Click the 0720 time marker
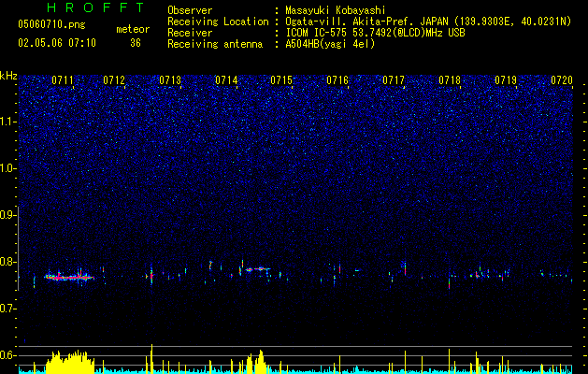Screen dimensions: 588x374 tap(562, 80)
